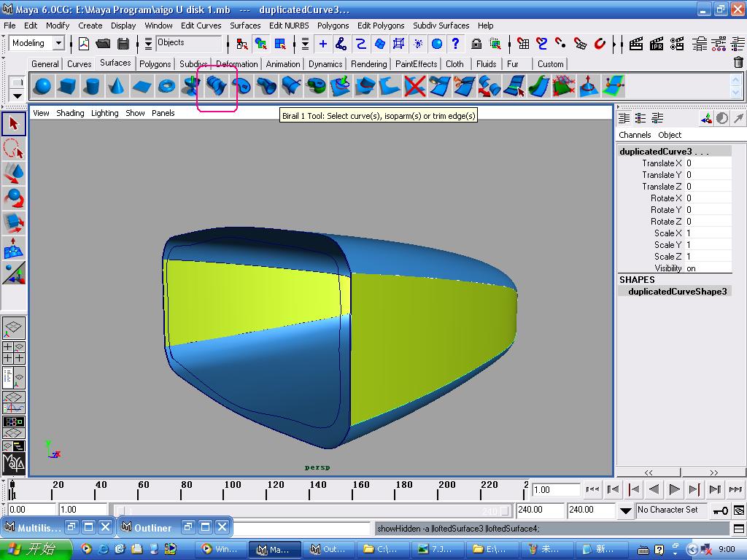Open the Subdiv Surfaces menu
Screen dimensions: 747x560
pyautogui.click(x=441, y=26)
